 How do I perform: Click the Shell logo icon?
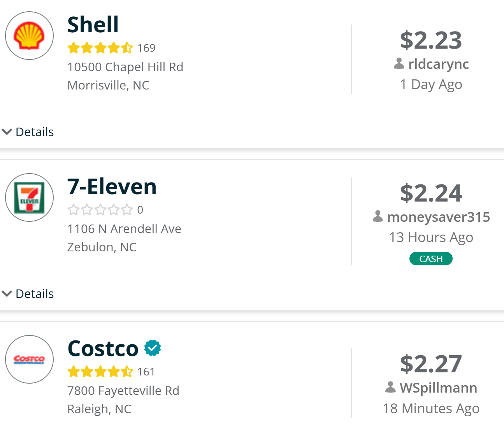[29, 36]
